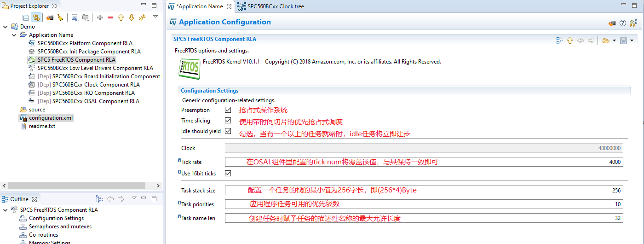Click the blue tree icon in Outline toolbar
Image resolution: width=644 pixels, height=244 pixels.
(99, 199)
